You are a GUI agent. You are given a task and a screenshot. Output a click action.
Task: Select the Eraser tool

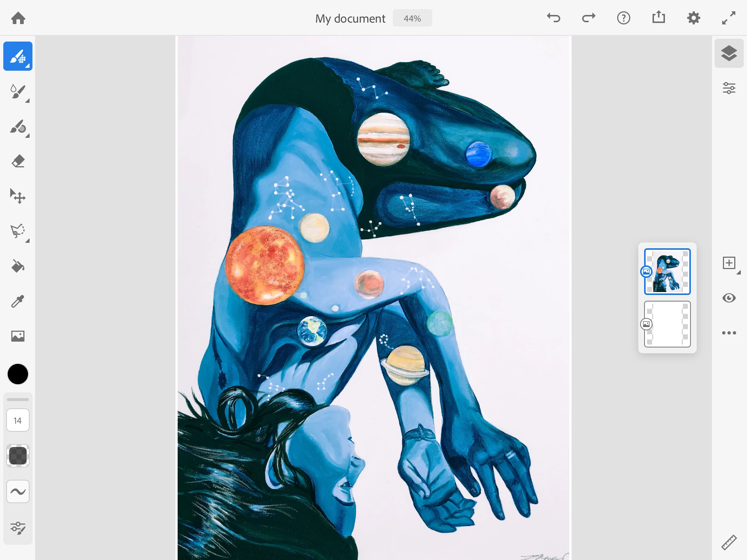point(18,162)
